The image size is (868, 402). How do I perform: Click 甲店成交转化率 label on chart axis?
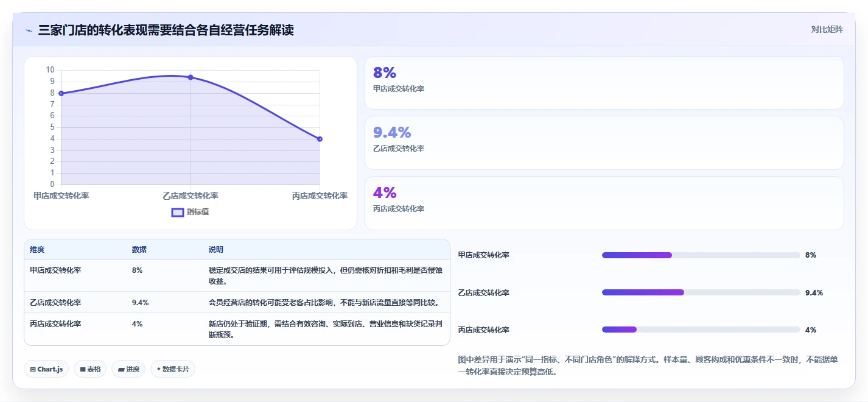61,196
